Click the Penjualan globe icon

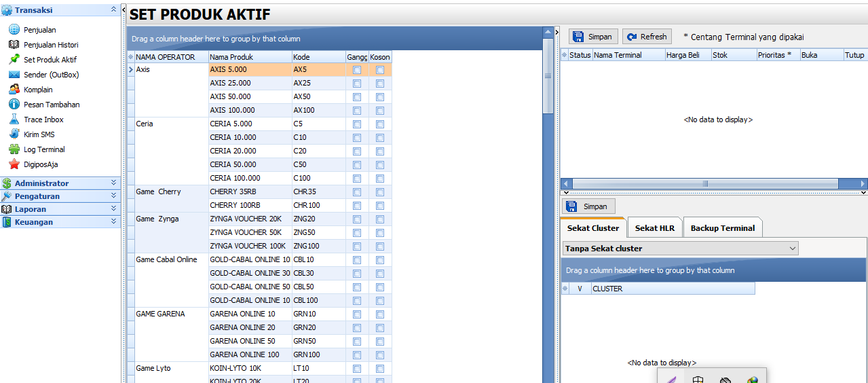[14, 30]
